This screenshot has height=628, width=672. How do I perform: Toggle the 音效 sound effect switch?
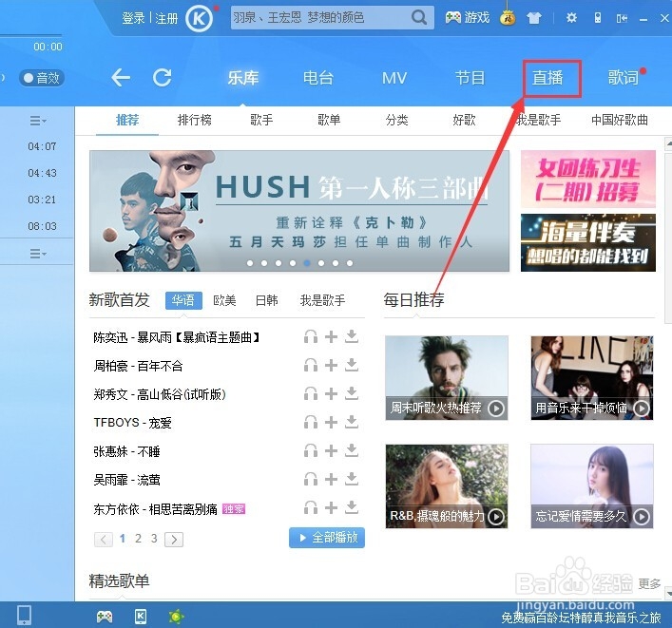point(42,78)
